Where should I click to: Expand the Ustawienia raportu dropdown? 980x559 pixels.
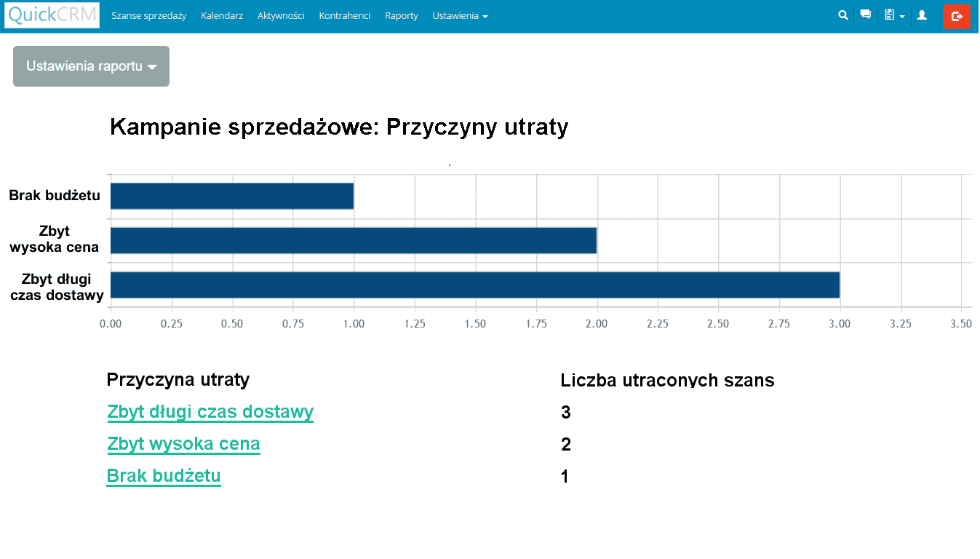point(91,66)
